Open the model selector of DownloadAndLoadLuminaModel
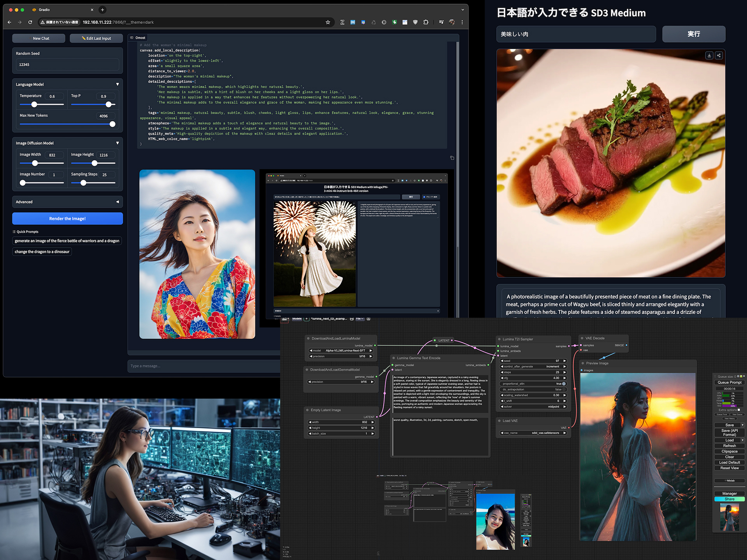The width and height of the screenshot is (747, 560). (341, 350)
